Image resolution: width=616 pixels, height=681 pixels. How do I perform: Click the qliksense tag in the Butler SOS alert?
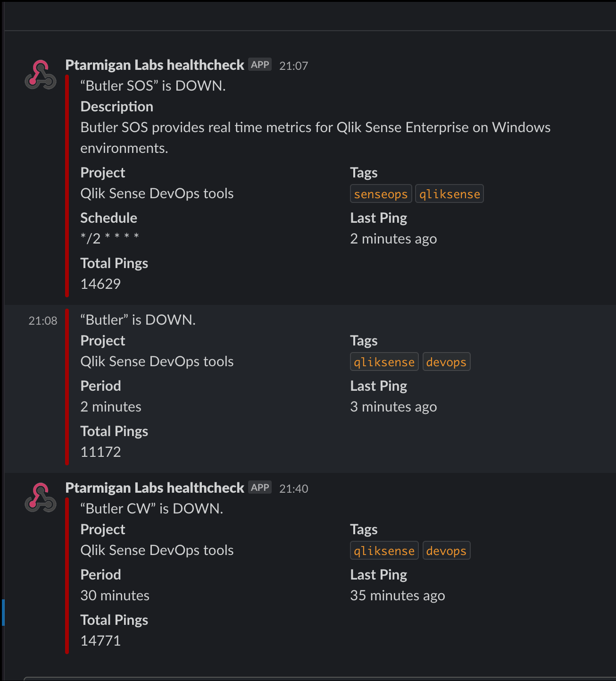(450, 194)
